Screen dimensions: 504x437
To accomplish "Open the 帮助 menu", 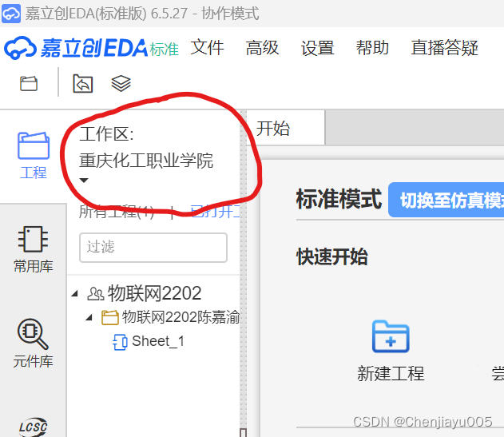I will coord(372,48).
